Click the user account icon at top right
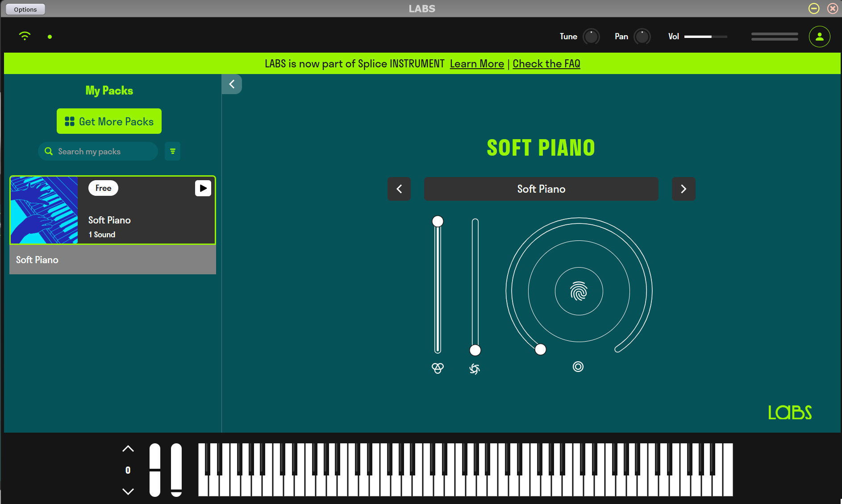842x504 pixels. pos(820,37)
